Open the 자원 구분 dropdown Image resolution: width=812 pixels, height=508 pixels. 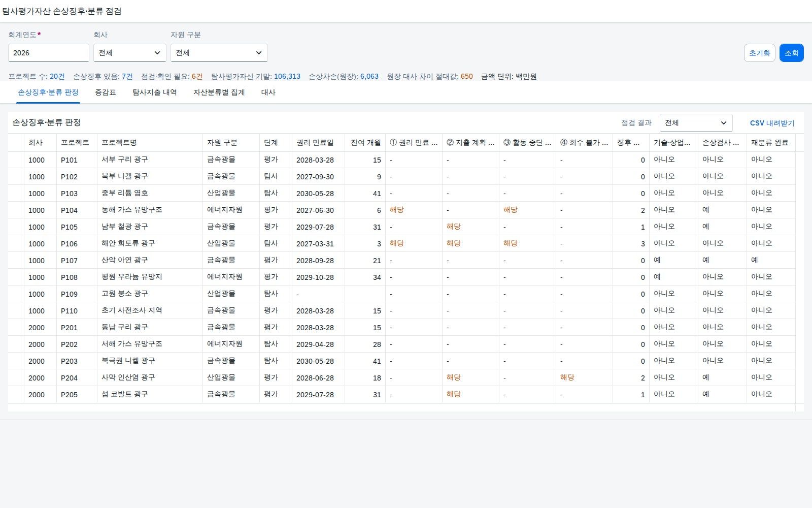click(219, 53)
